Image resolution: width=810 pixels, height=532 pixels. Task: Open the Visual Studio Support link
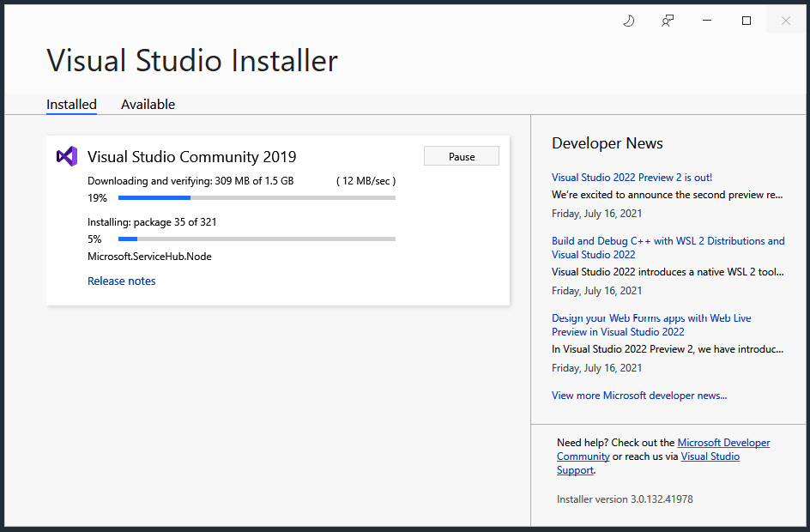710,456
